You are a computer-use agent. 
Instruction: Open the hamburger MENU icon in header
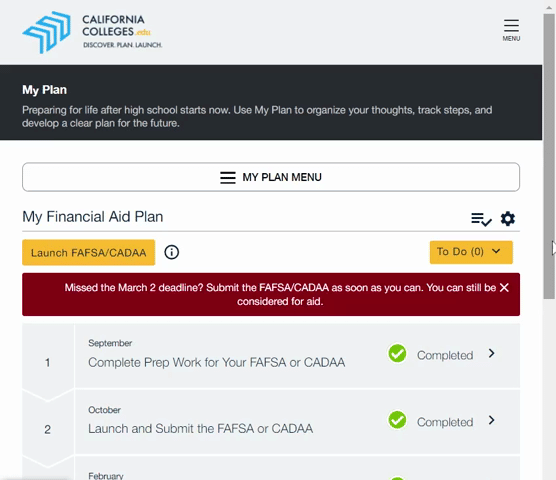(x=511, y=30)
